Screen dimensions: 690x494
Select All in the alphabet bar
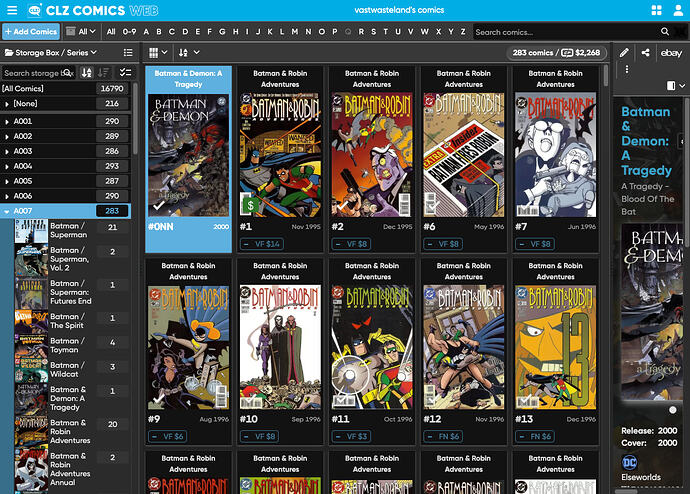coord(111,32)
